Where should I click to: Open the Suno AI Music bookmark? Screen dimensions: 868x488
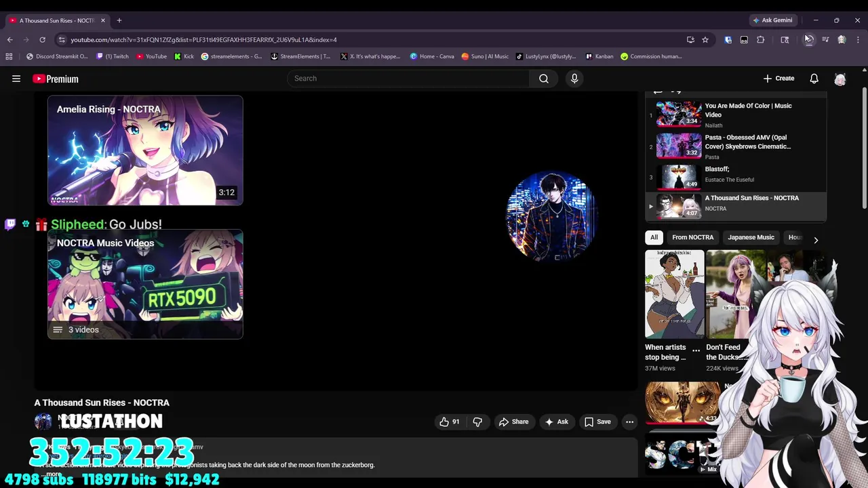[485, 56]
